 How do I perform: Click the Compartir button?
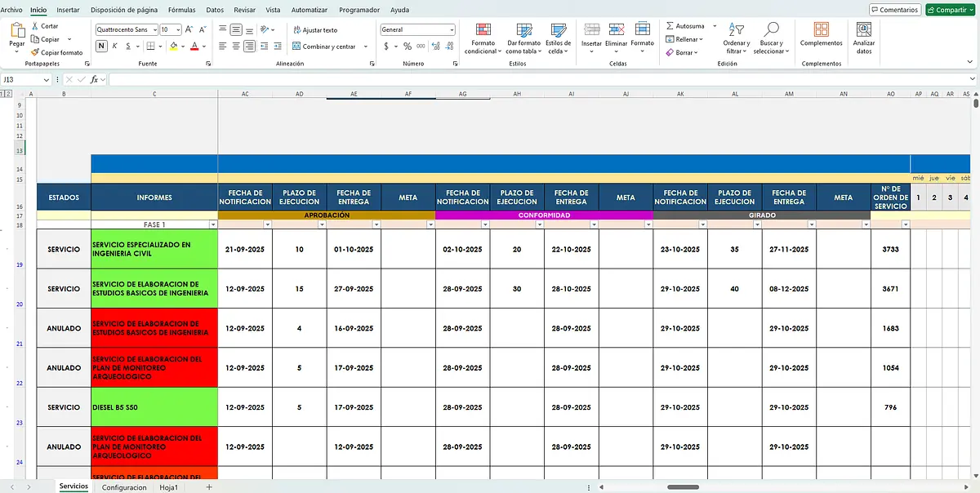coord(951,10)
